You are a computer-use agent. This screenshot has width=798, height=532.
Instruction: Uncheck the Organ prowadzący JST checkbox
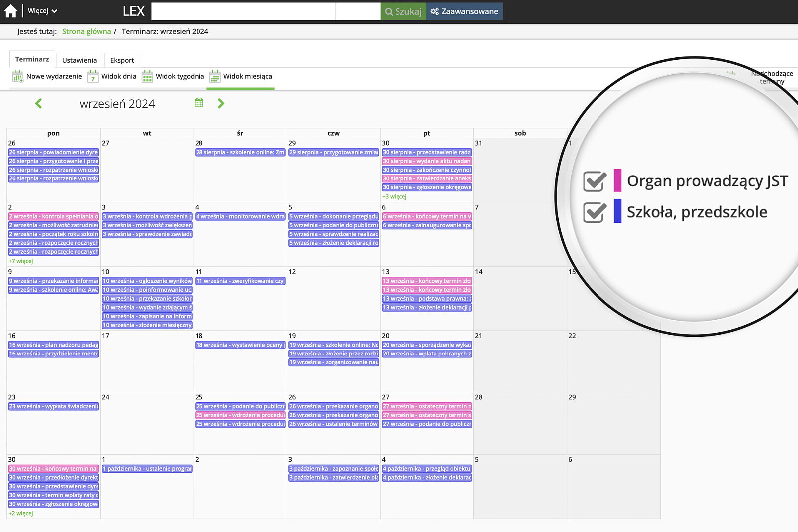pyautogui.click(x=595, y=181)
